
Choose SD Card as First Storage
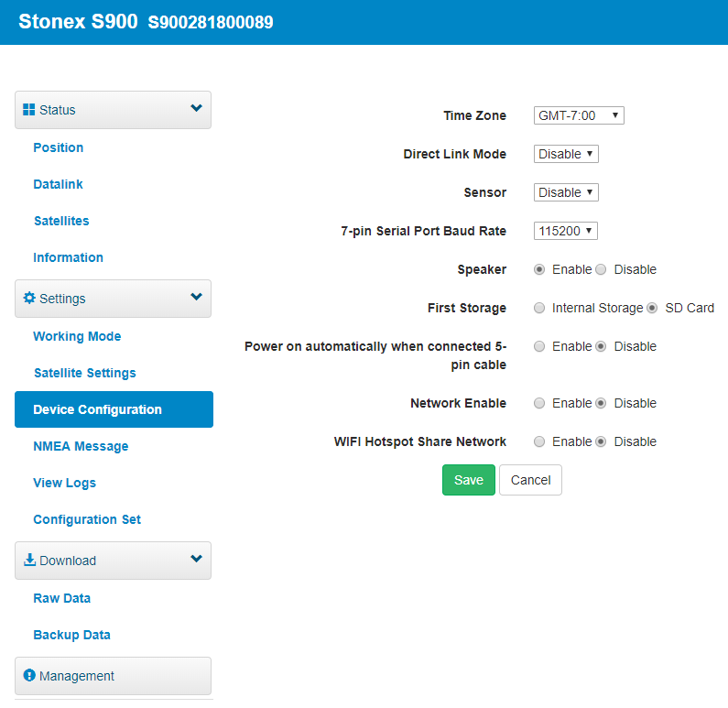coord(652,309)
